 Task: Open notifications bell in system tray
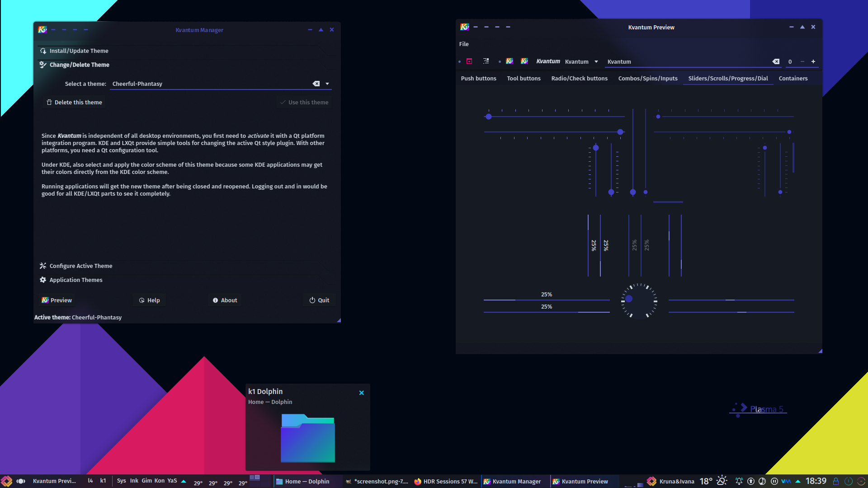[739, 481]
